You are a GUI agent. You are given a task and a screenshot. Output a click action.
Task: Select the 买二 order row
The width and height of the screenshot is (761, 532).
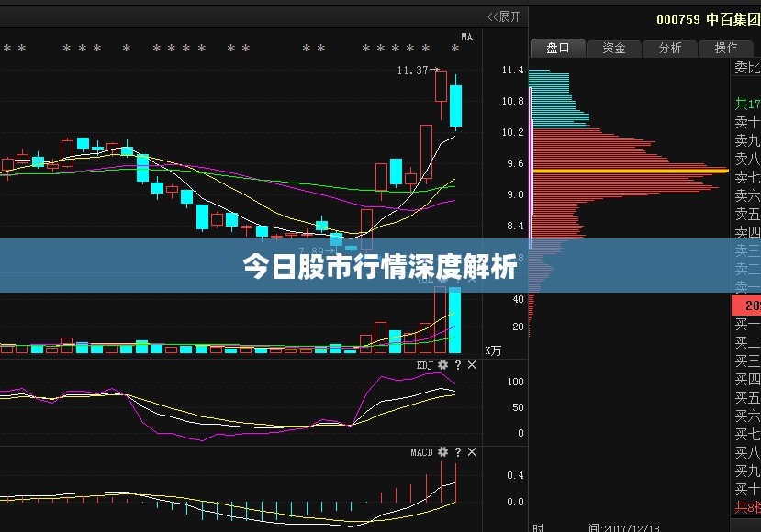pos(747,342)
